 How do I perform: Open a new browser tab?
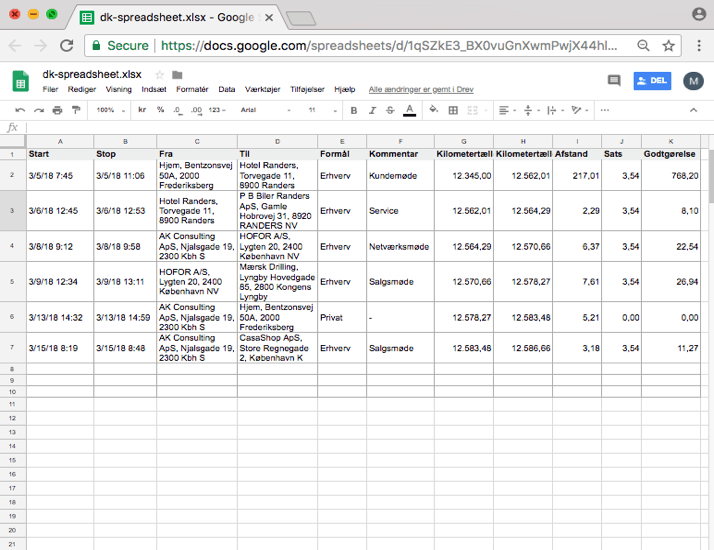click(301, 19)
